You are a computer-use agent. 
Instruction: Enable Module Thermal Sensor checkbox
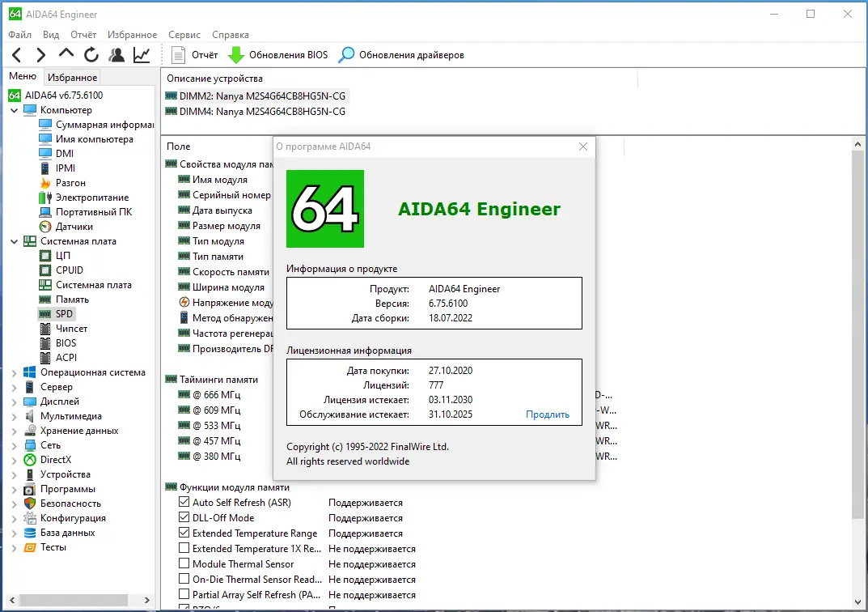[183, 563]
